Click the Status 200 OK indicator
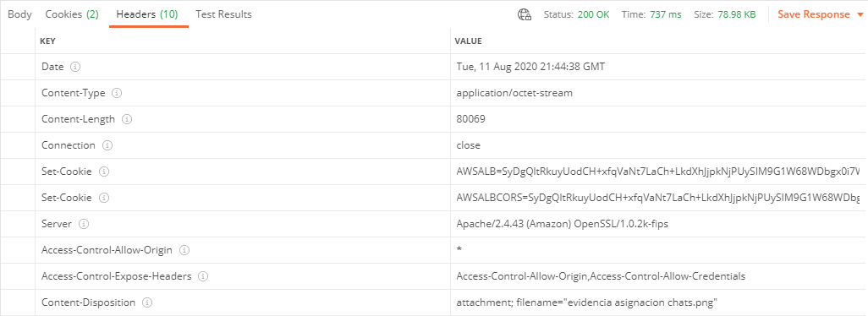Screen dimensions: 868x316 point(576,15)
